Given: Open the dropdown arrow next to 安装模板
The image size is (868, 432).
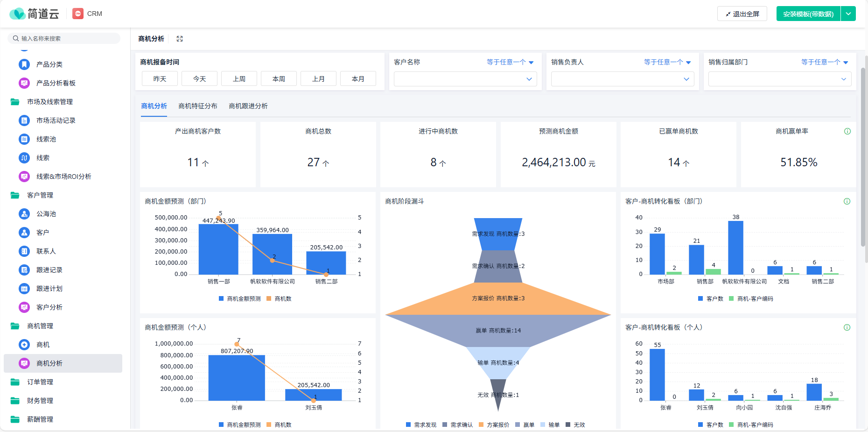Looking at the screenshot, I should coord(848,14).
